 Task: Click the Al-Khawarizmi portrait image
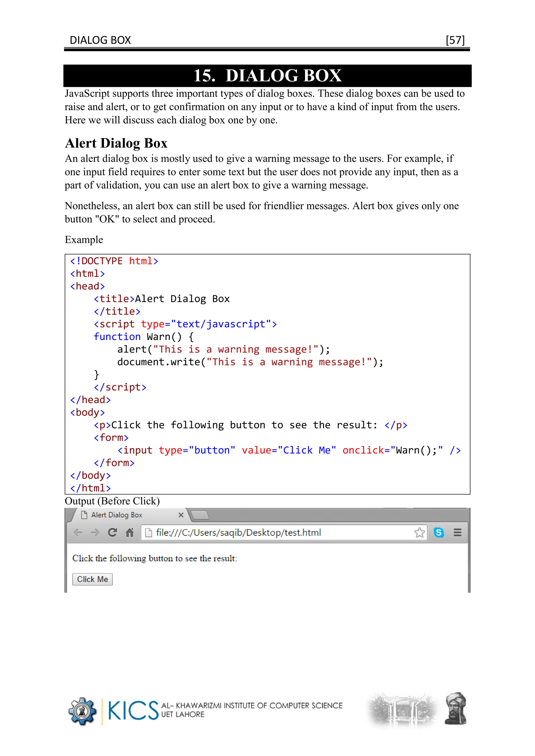(x=456, y=708)
